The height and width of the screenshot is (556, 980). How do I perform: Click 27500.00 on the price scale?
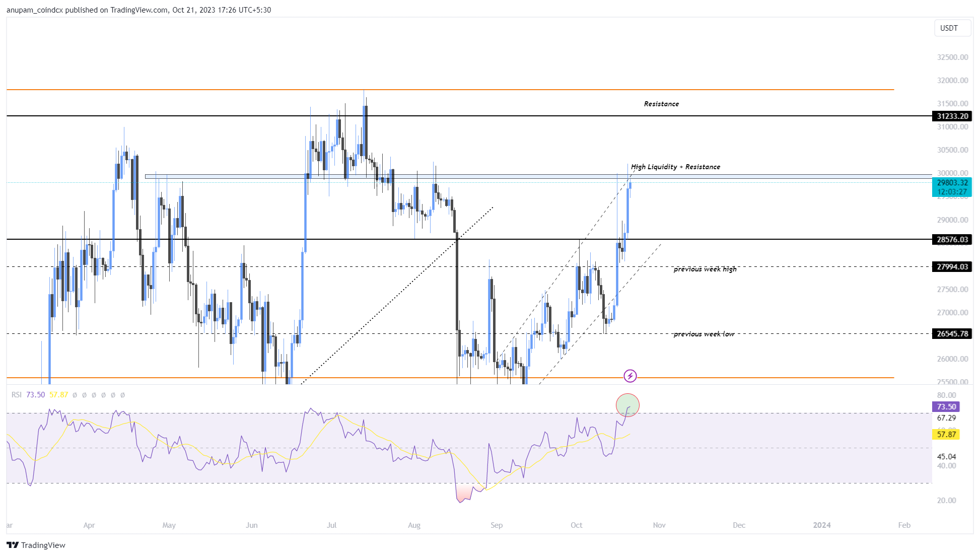pyautogui.click(x=952, y=290)
